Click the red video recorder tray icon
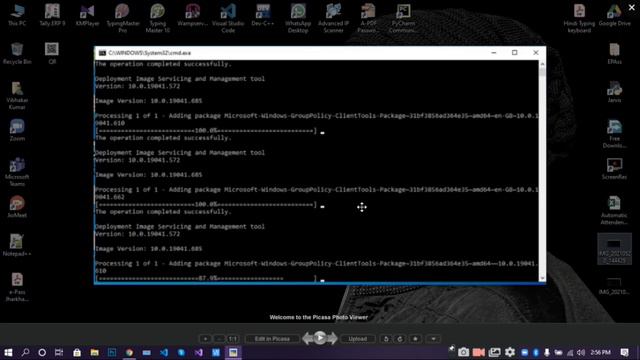640x360 pixels. coord(478,352)
